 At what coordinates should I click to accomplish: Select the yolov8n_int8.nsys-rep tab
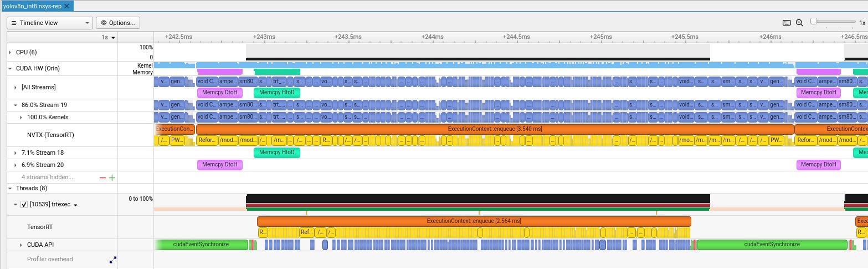(x=32, y=6)
